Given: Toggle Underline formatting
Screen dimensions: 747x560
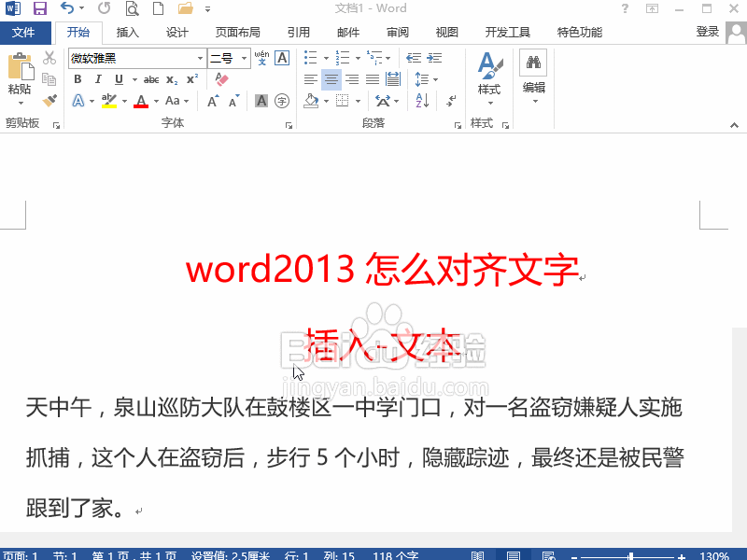Looking at the screenshot, I should pos(120,79).
